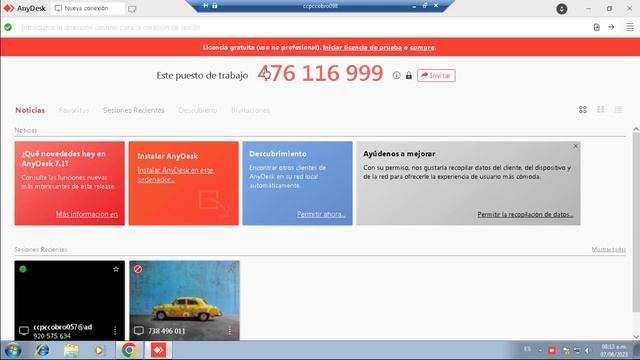The height and width of the screenshot is (360, 640).
Task: Open the options dots on the ccpccobro057 session
Action: 115,331
